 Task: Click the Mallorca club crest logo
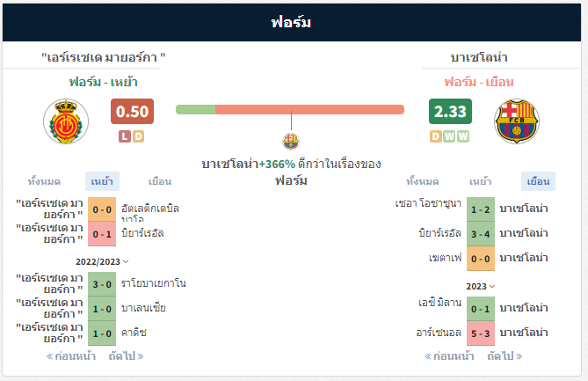66,121
